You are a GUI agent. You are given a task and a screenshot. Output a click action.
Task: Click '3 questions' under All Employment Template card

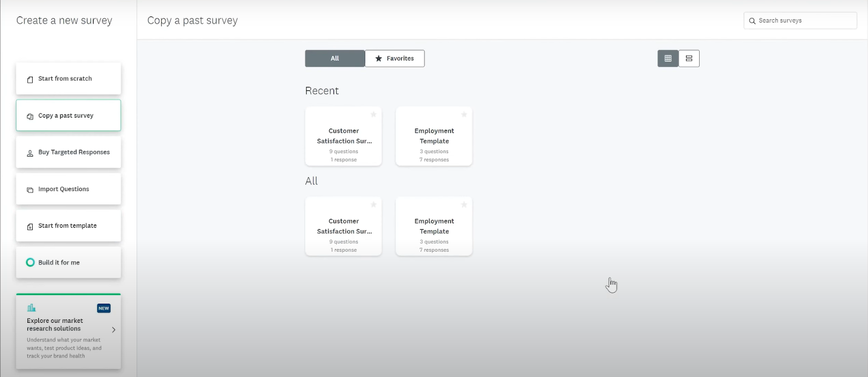tap(434, 242)
